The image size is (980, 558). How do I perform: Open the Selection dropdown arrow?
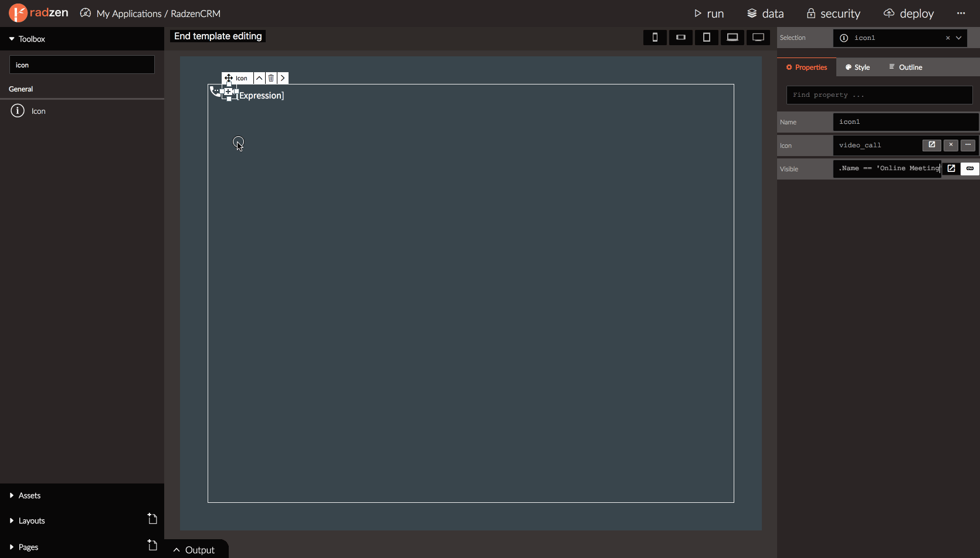pos(959,38)
